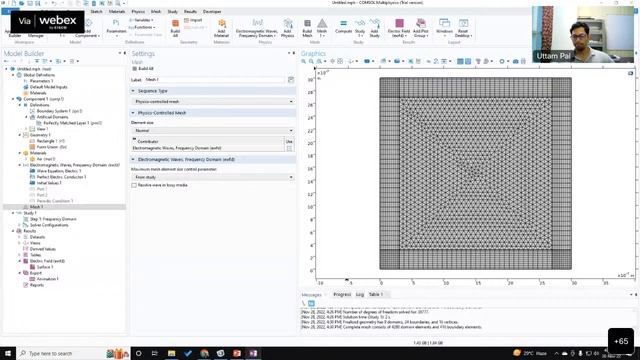Click the Import geometry ribbon icon

pyautogui.click(x=193, y=20)
